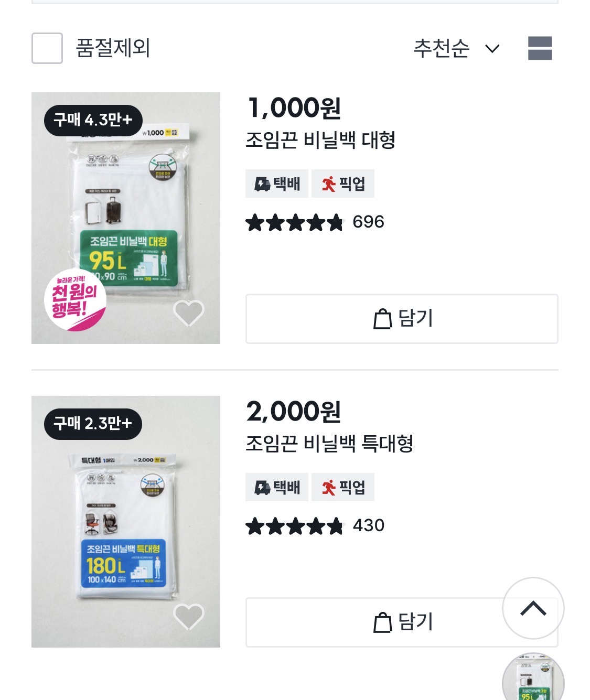Viewport: 590px width, 700px height.
Task: Switch to list view layout icon
Action: [x=540, y=48]
